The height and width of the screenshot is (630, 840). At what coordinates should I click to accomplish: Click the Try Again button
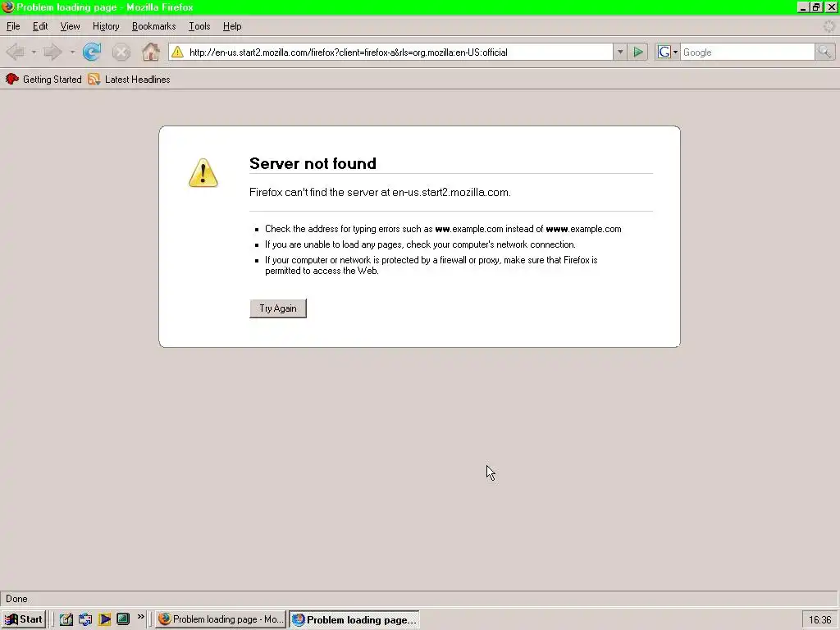278,308
